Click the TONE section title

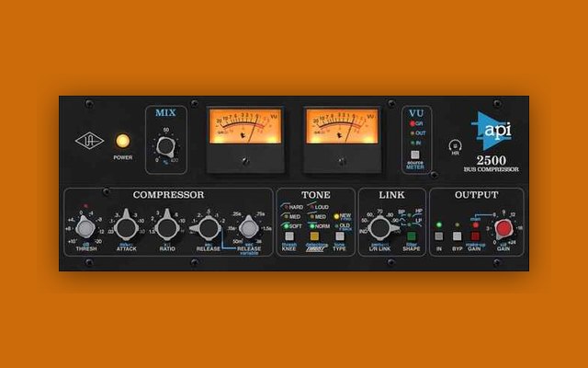click(316, 195)
